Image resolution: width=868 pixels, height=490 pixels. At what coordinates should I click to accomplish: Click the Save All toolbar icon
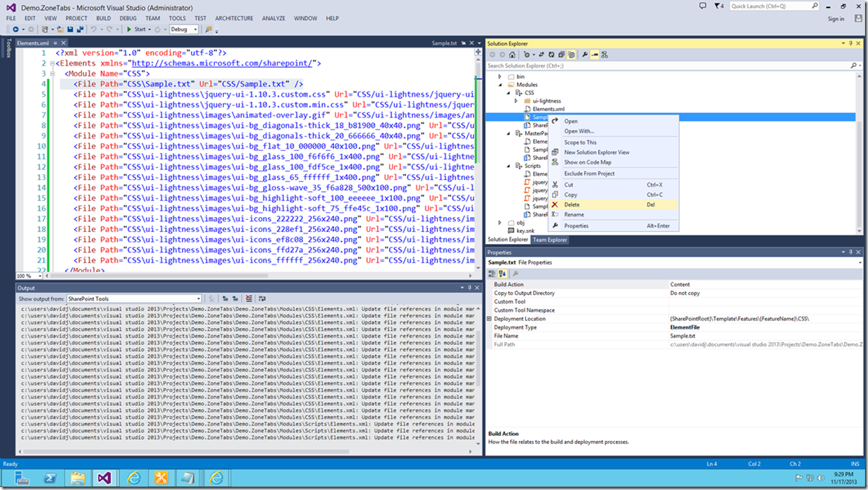point(80,29)
